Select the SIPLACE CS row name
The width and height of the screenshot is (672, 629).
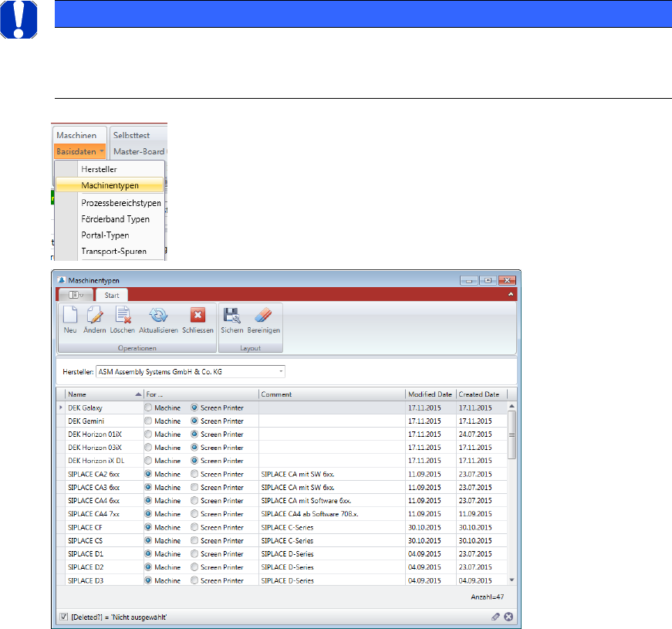pyautogui.click(x=86, y=540)
